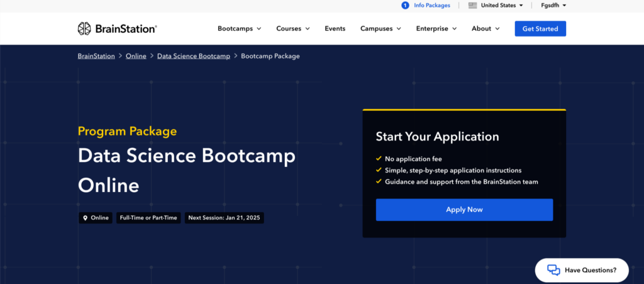Expand the About menu
644x284 pixels.
click(x=486, y=28)
